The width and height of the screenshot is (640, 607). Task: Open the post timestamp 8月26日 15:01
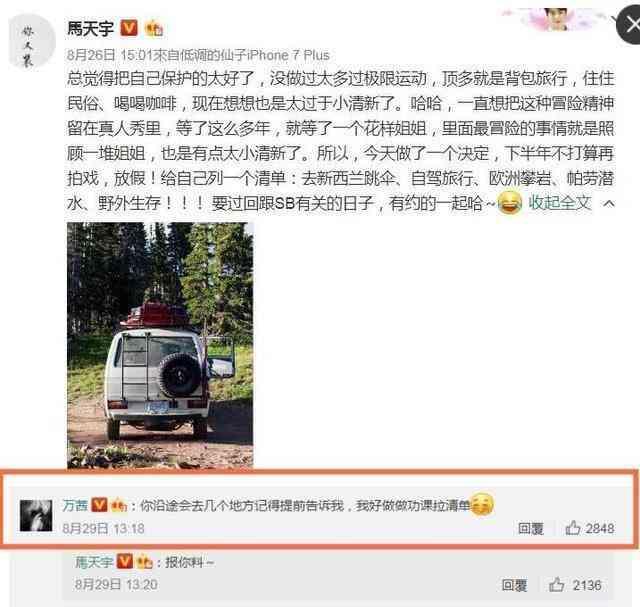click(110, 55)
